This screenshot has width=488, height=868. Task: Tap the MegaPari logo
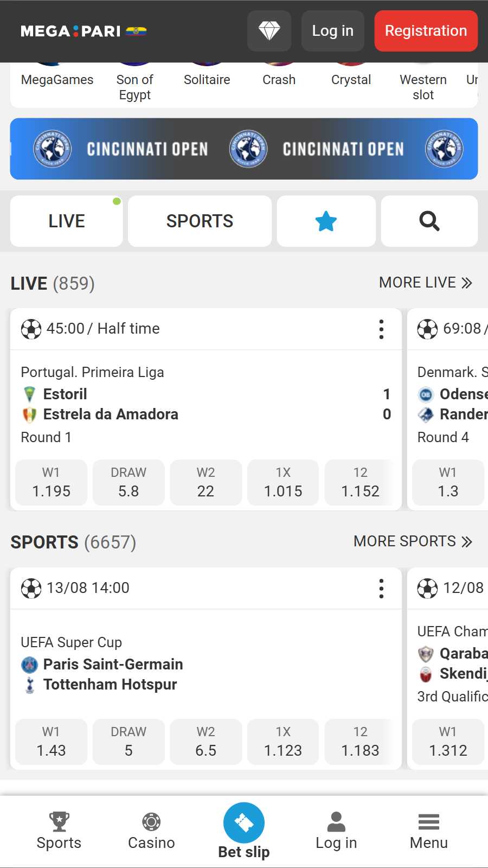84,31
